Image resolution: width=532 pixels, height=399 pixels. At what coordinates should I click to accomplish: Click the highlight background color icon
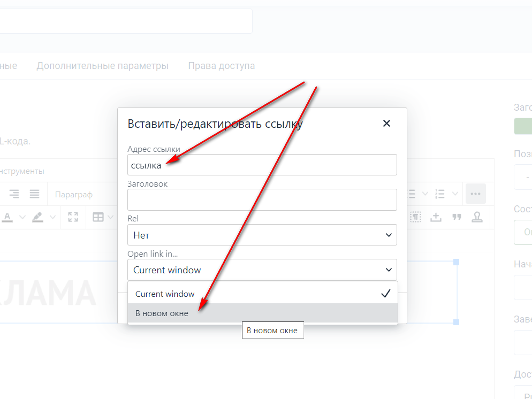click(37, 217)
